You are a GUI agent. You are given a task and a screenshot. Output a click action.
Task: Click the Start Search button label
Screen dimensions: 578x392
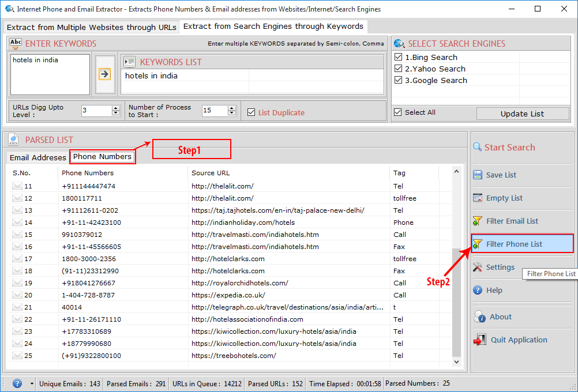point(510,148)
